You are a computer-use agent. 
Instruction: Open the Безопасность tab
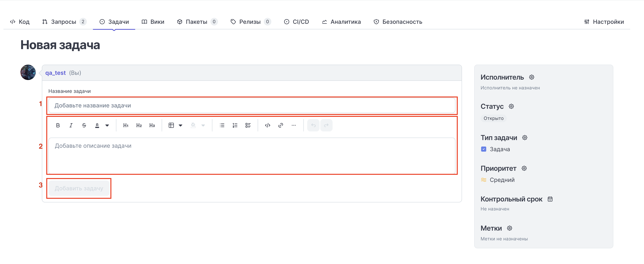(398, 22)
